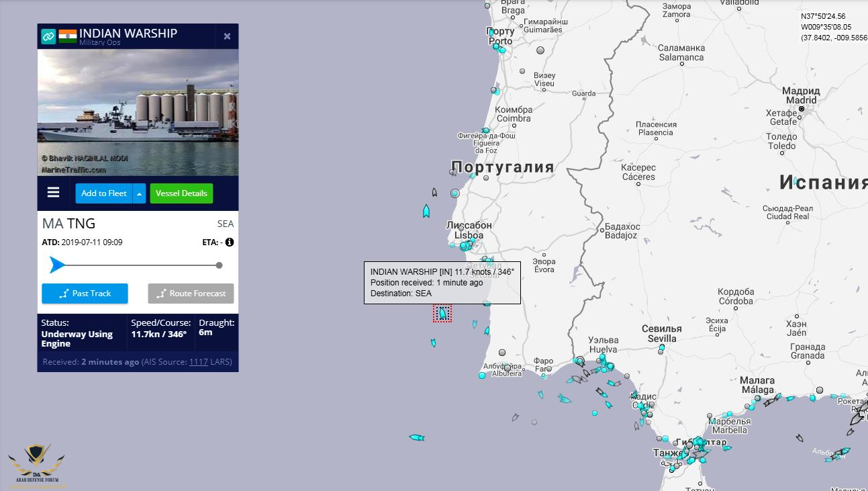Select the cyan vessel on the Испания label
The image size is (868, 491).
pyautogui.click(x=795, y=181)
